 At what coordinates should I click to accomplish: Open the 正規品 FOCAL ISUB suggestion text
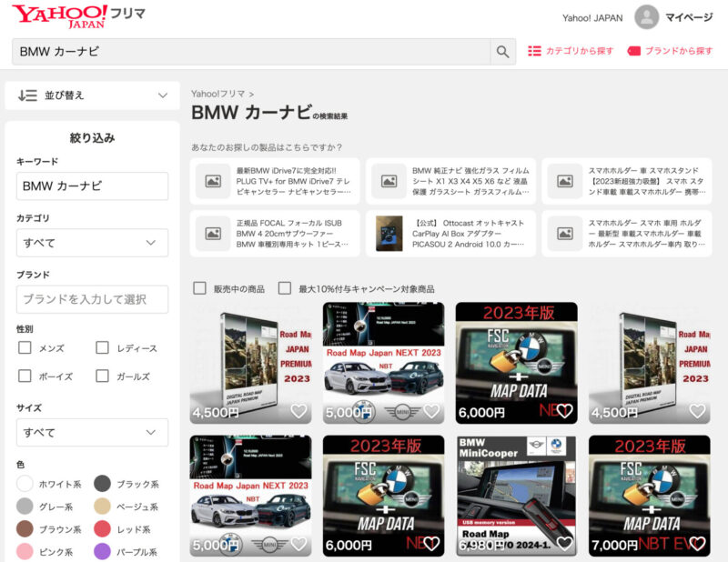[292, 234]
